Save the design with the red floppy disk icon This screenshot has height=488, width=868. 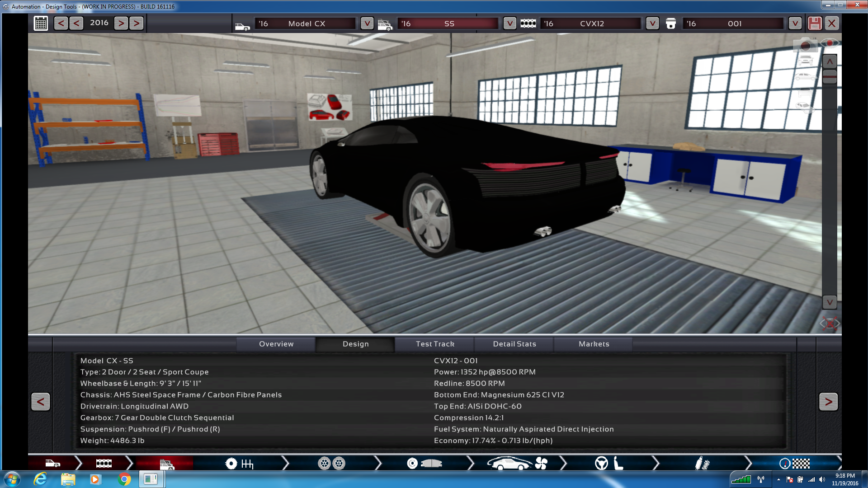coord(815,23)
